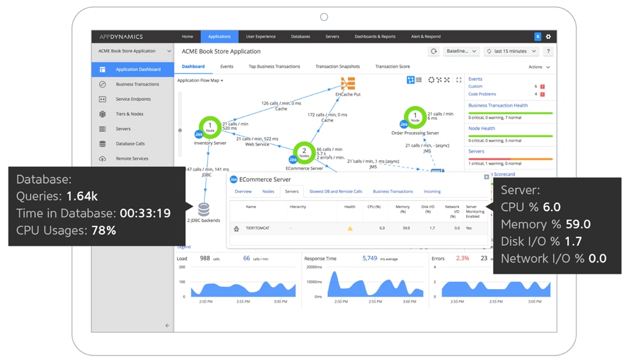Apply circular layout to the flow map
The height and width of the screenshot is (364, 631).
(x=431, y=80)
